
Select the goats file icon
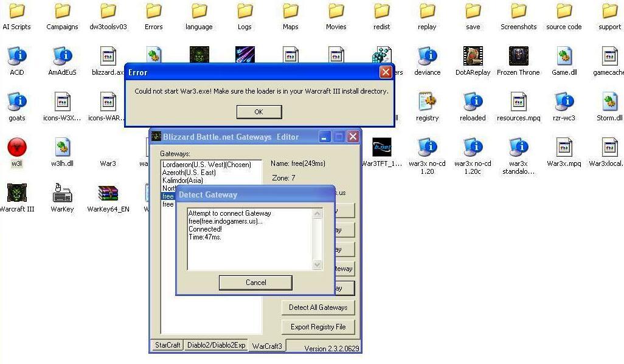point(16,101)
